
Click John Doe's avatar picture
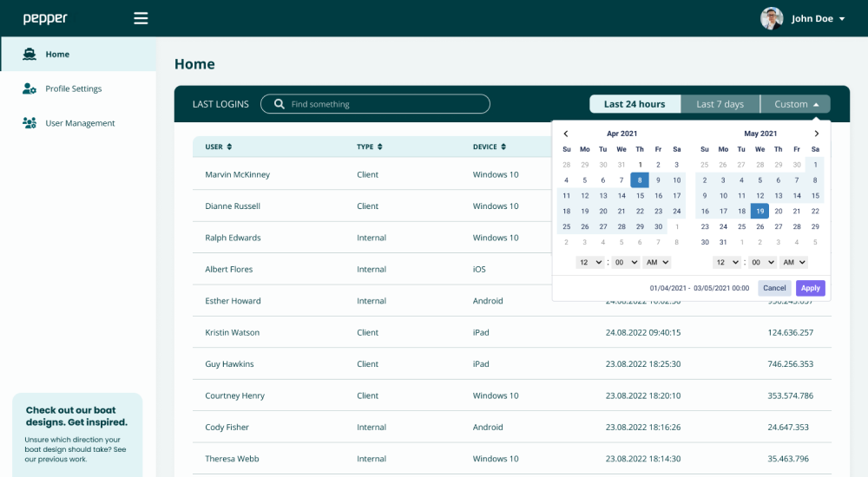point(772,18)
